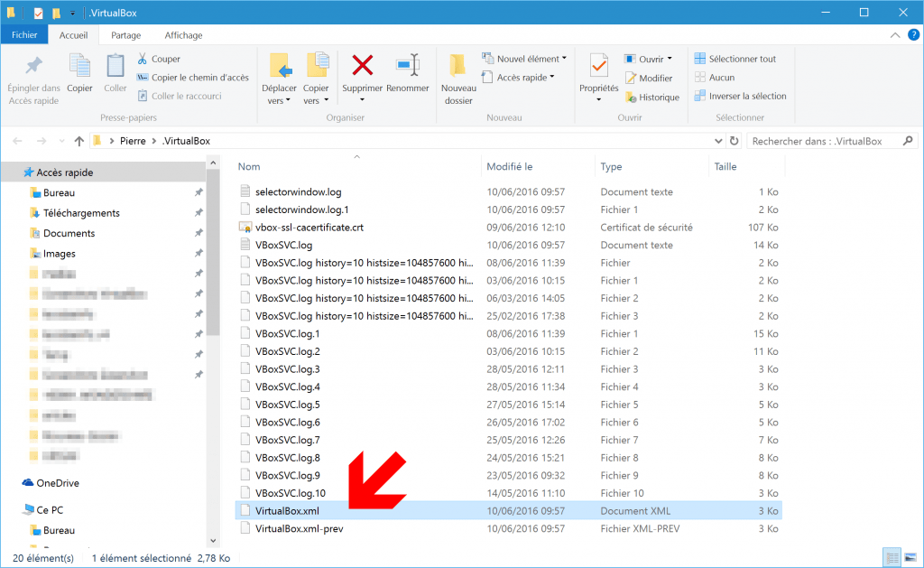Create a Nouveau dossier
The width and height of the screenshot is (924, 568).
[458, 80]
